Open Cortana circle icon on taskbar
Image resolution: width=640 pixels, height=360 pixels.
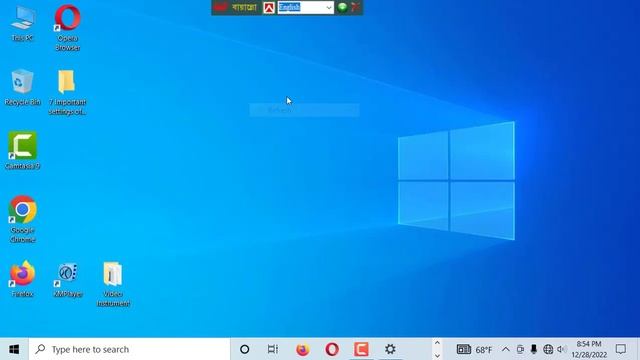tap(244, 349)
